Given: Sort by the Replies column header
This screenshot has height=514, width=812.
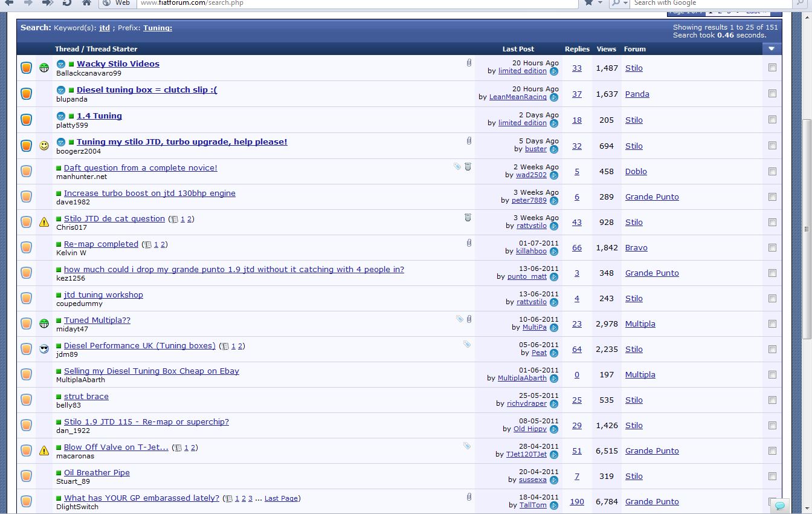Looking at the screenshot, I should point(577,49).
